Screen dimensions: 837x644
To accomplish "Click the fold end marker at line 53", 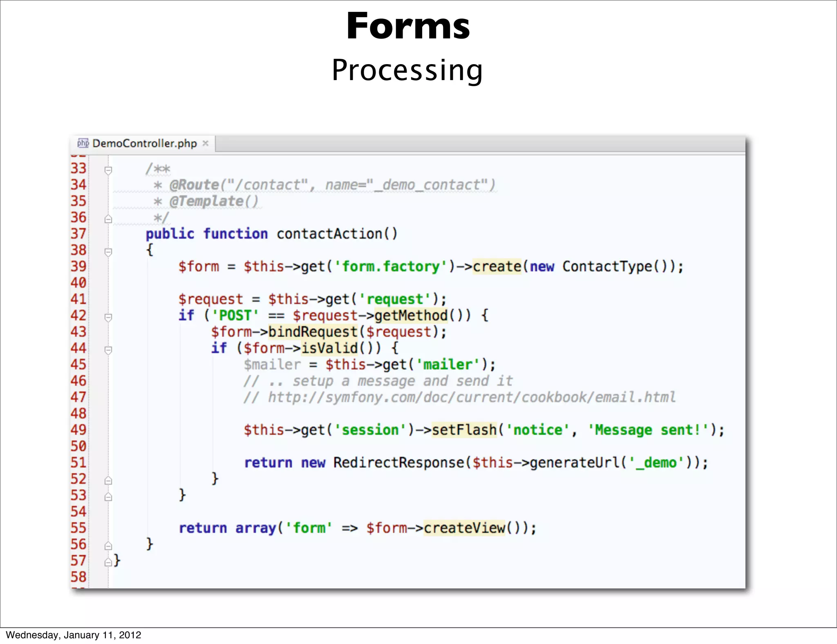I will click(x=108, y=496).
